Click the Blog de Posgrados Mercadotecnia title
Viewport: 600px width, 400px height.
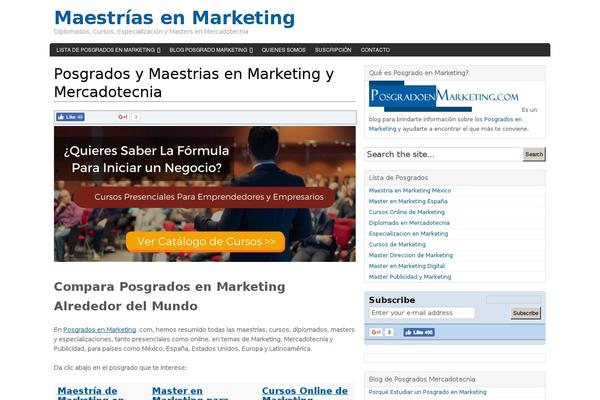(422, 379)
